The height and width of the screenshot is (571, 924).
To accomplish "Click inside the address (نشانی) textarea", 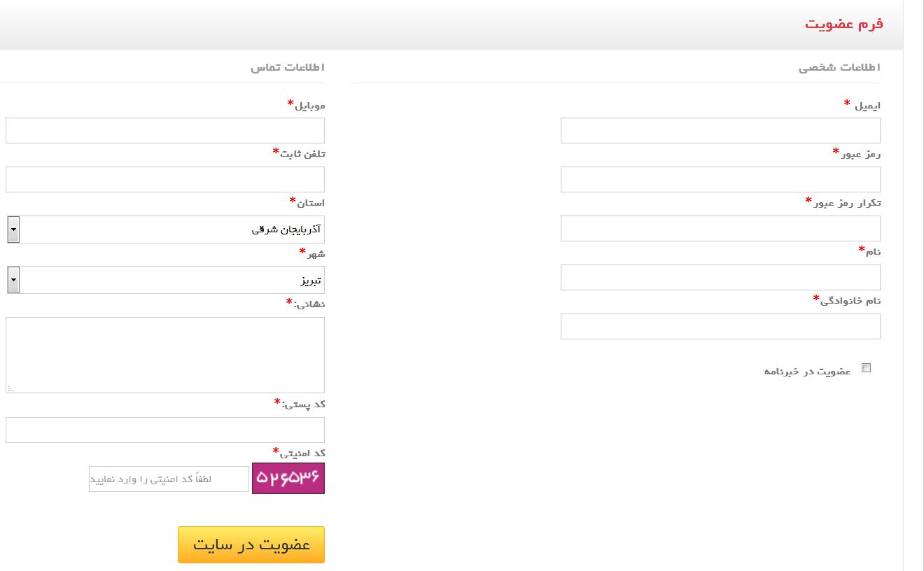I will pos(165,355).
